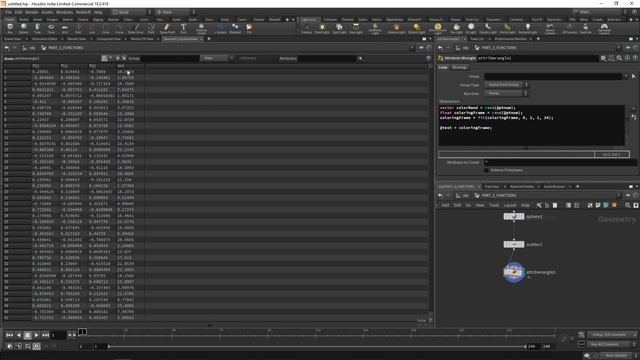The width and height of the screenshot is (640, 360).
Task: Toggle points attribute class in spreadsheet
Action: coord(104,58)
